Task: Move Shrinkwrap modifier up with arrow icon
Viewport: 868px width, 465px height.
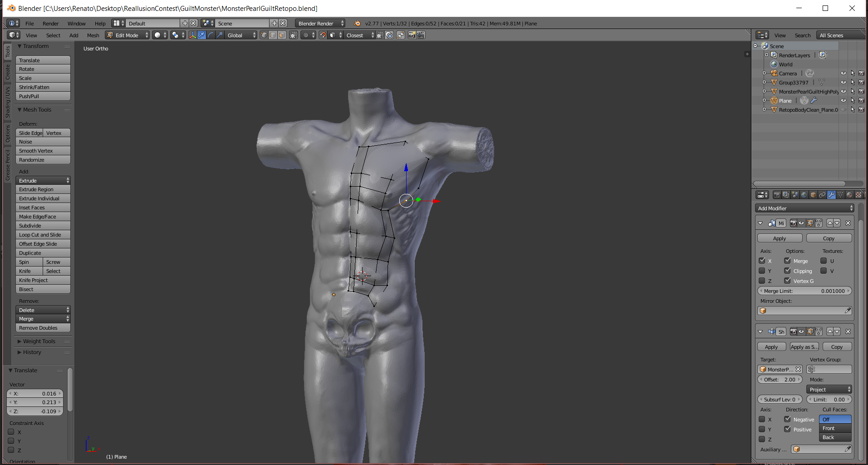Action: click(830, 331)
